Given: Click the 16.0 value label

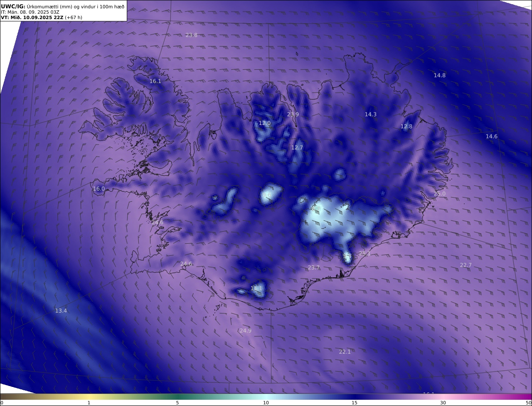Looking at the screenshot, I should coord(99,189).
